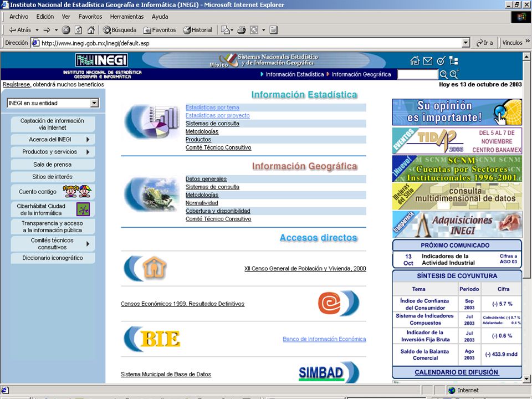Open the Herramientas menu

point(127,17)
